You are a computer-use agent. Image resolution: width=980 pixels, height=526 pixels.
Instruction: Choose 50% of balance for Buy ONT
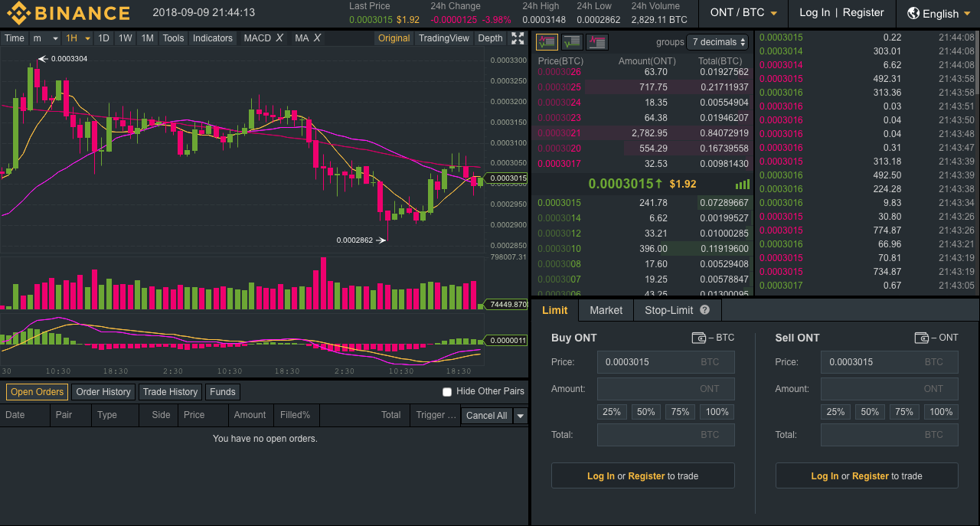[646, 412]
